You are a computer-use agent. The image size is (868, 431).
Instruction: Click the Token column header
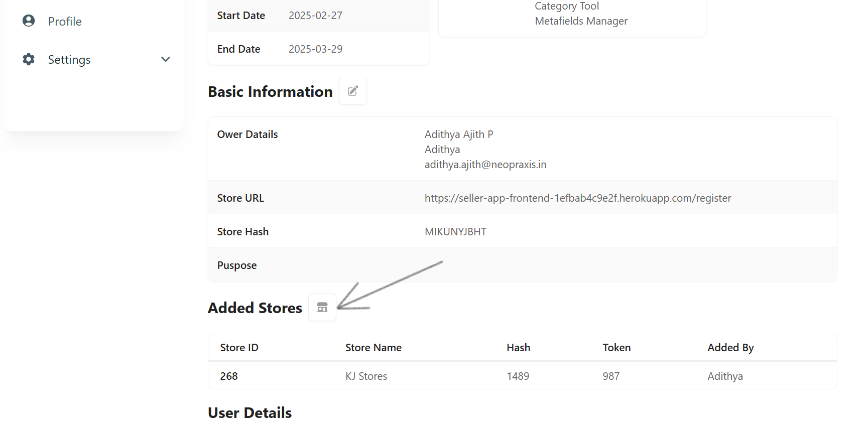(x=616, y=348)
